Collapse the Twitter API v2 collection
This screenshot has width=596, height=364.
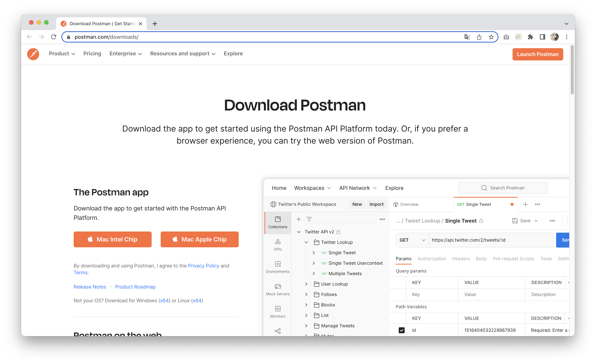(299, 232)
